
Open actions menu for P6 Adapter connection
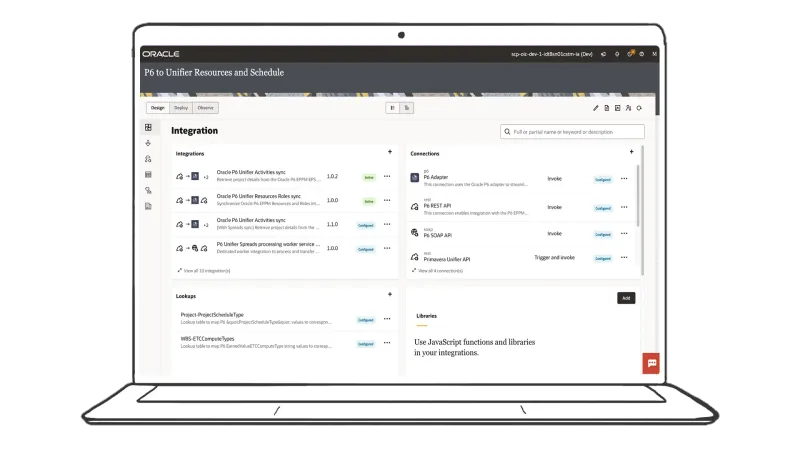point(624,179)
